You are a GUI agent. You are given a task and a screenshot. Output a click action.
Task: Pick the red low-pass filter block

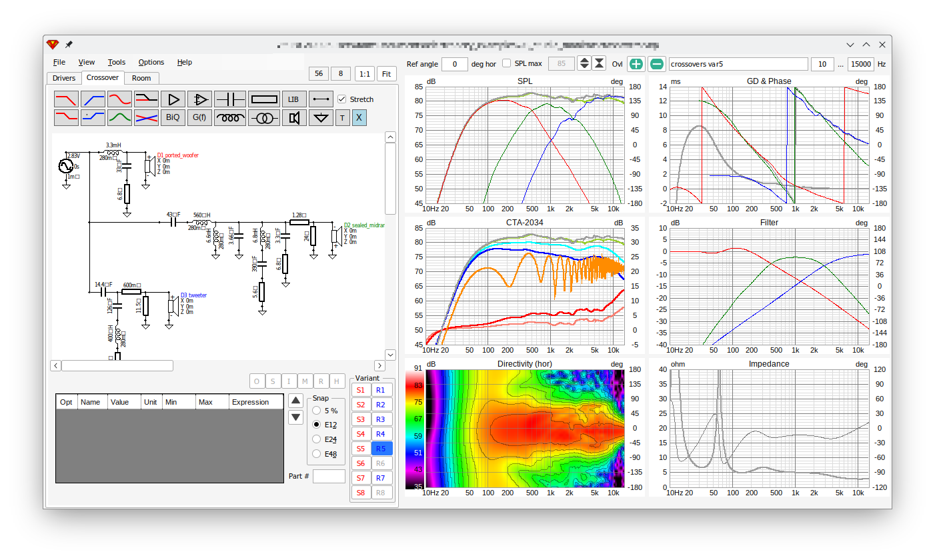click(66, 99)
